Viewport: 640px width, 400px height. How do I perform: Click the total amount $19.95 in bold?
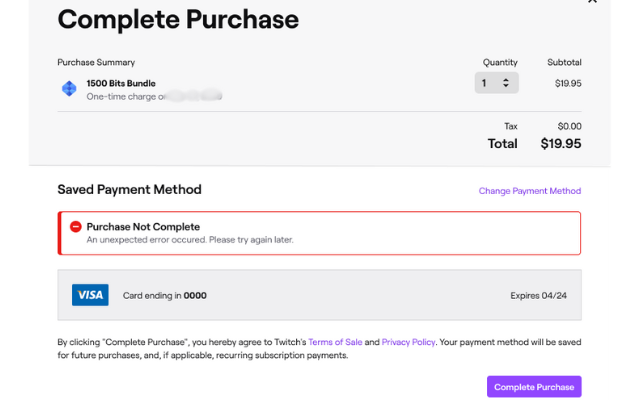click(x=561, y=144)
